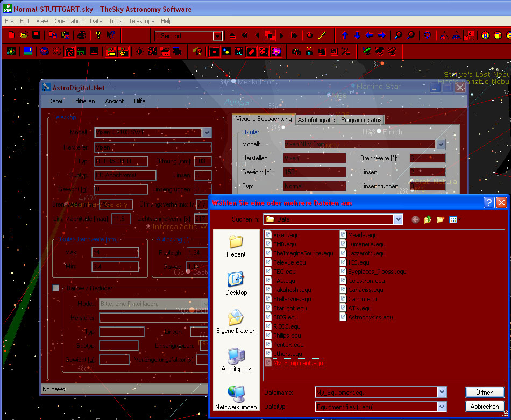Open the Orientation menu in TheSky

click(x=69, y=21)
